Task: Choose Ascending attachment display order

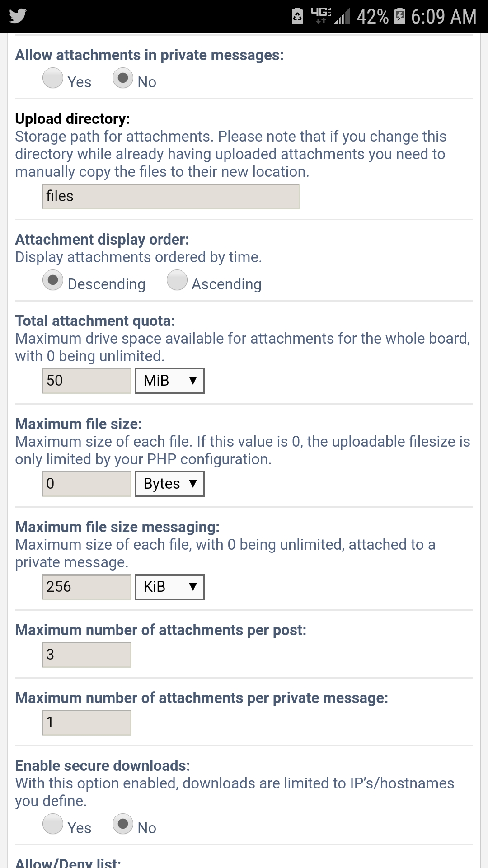Action: click(x=177, y=280)
